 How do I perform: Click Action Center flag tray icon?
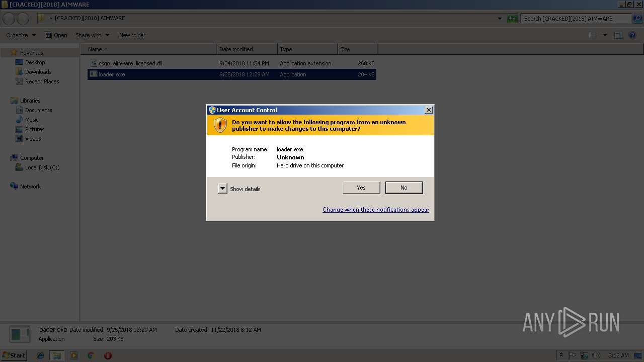573,355
